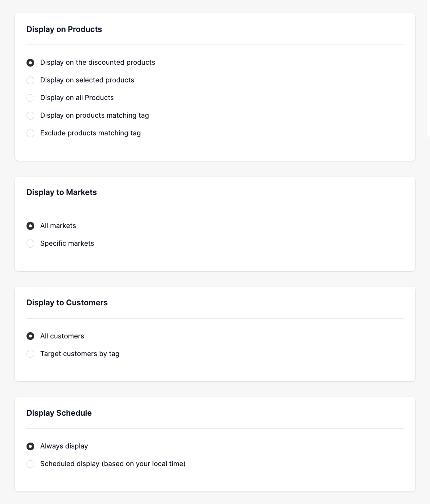The image size is (430, 504).
Task: Click the 'Target customers by tag' label text
Action: [x=80, y=354]
